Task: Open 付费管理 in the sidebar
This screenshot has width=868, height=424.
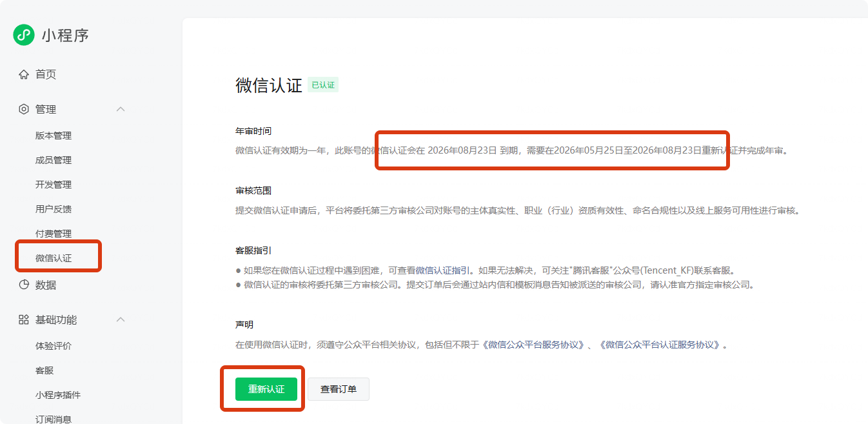Action: (x=54, y=234)
